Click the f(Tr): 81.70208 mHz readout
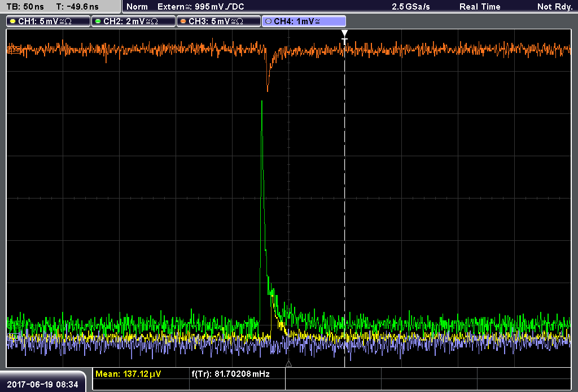This screenshot has height=392, width=578. pyautogui.click(x=230, y=374)
